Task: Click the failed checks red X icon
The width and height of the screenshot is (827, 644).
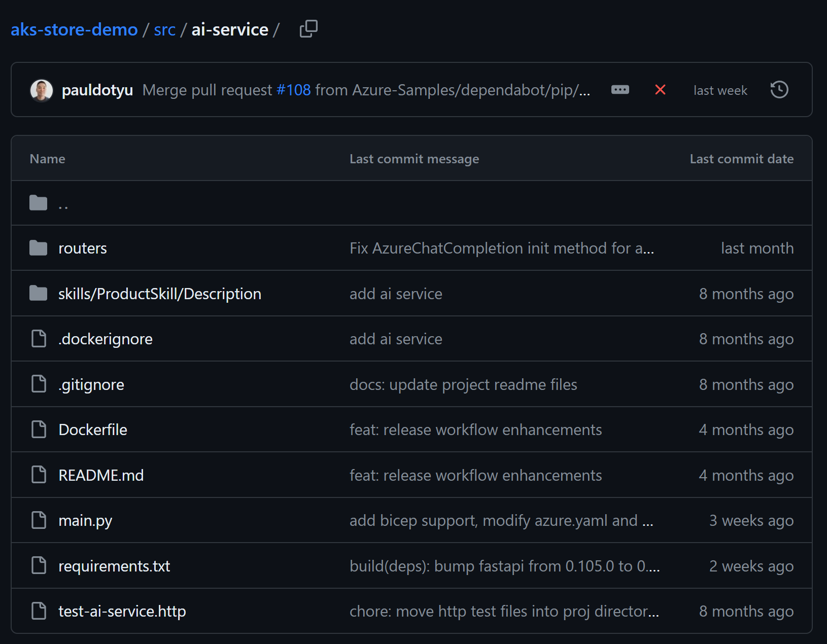Action: coord(660,90)
